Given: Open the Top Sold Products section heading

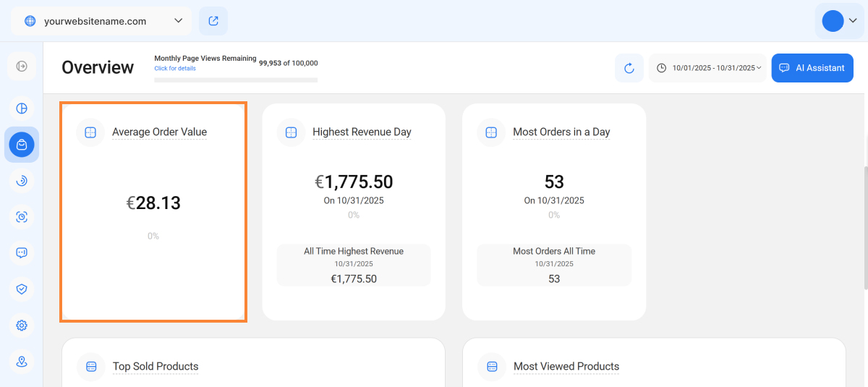Looking at the screenshot, I should point(156,367).
